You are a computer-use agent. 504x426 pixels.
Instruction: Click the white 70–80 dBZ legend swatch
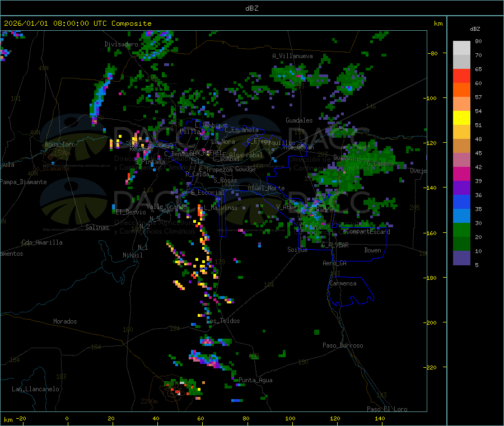pos(461,48)
